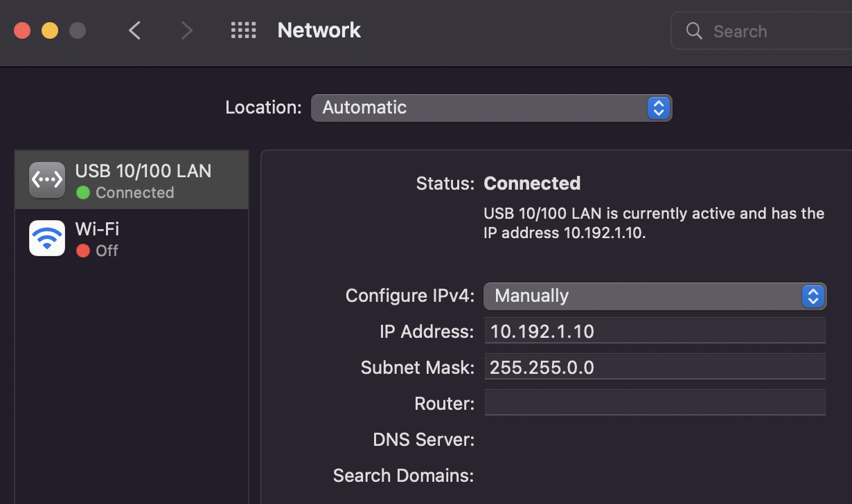Click the blue stepper arrows on Location

click(658, 108)
